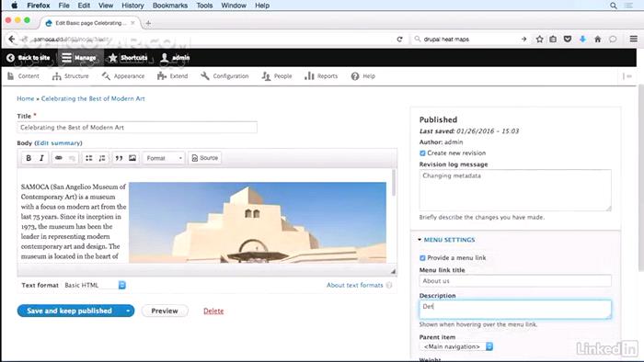Go to Firefox home page icon
The image size is (644, 362).
pos(598,39)
